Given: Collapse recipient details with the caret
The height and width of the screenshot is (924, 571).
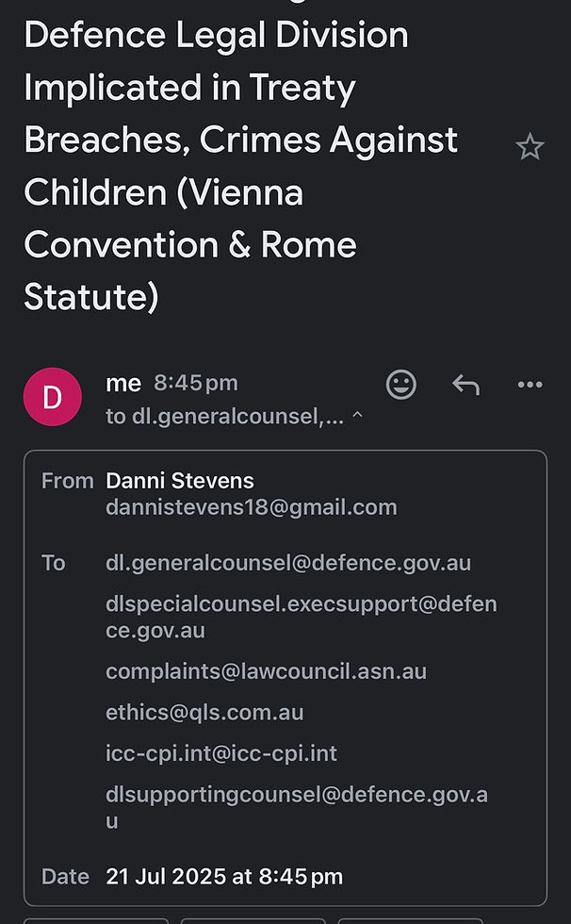Looking at the screenshot, I should (357, 416).
